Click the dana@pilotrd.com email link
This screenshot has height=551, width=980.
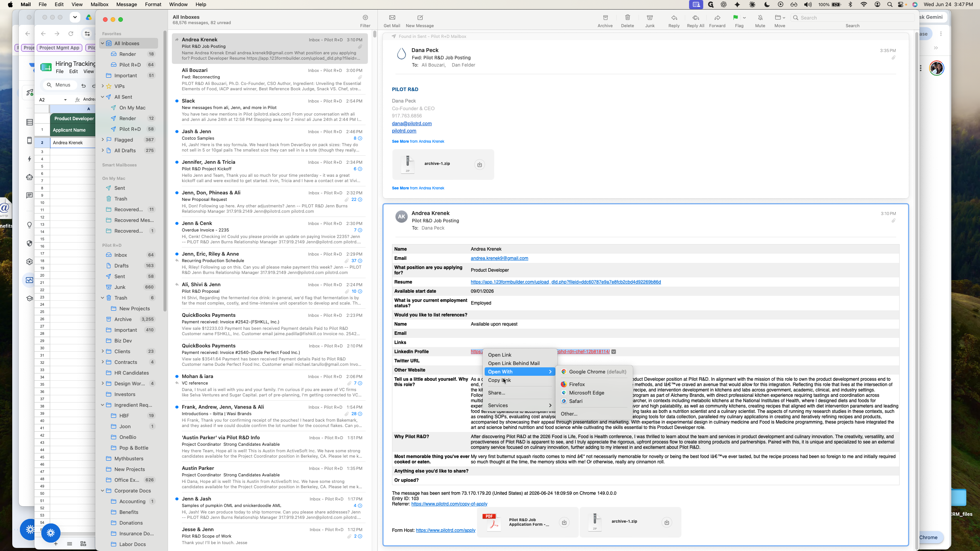pos(412,123)
